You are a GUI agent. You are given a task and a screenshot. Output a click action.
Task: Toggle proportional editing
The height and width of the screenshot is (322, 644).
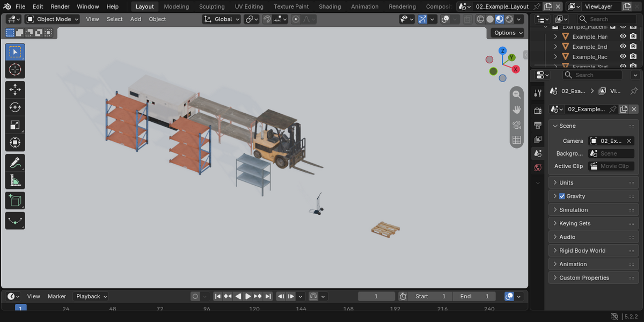tap(296, 19)
